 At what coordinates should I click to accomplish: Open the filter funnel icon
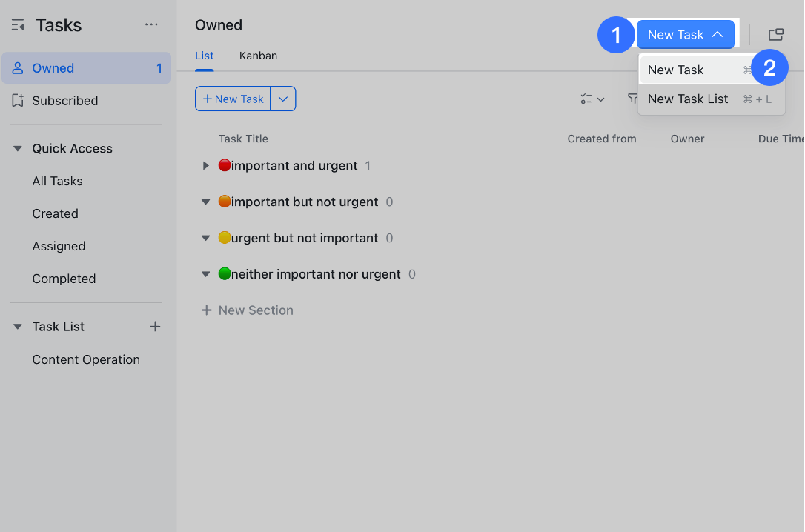coord(634,99)
